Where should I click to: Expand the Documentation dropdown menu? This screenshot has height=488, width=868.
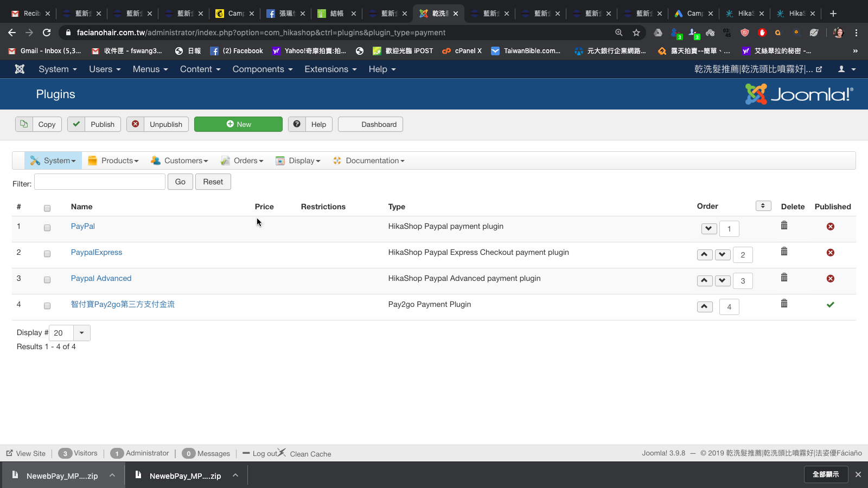point(368,160)
